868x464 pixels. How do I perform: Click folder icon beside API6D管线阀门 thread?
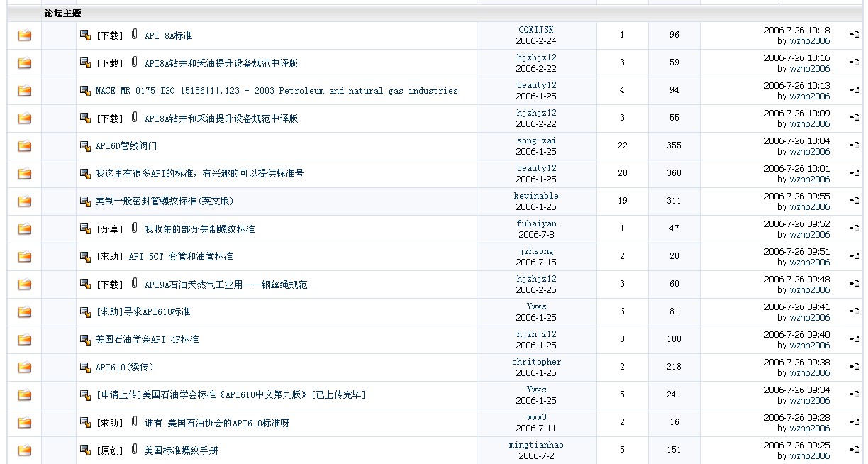point(25,146)
